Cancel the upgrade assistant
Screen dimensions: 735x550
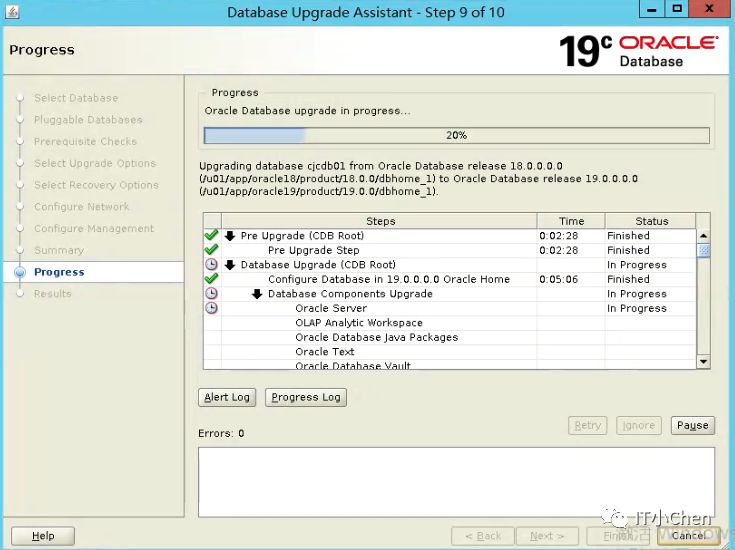(x=688, y=535)
